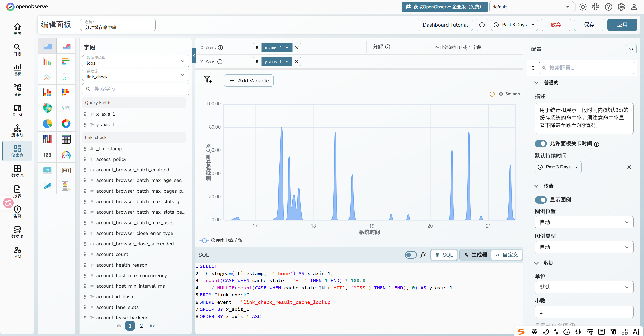Select the pie chart type icon

pos(47,124)
